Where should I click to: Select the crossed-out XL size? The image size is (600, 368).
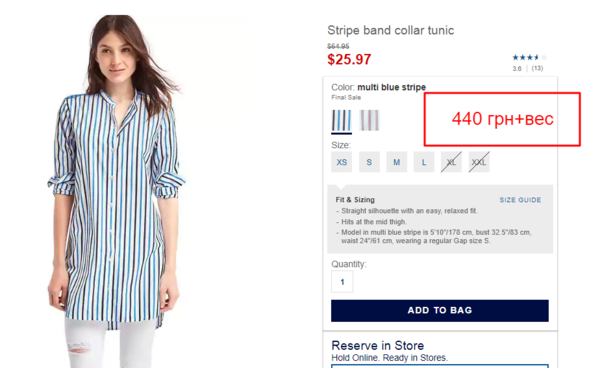451,162
